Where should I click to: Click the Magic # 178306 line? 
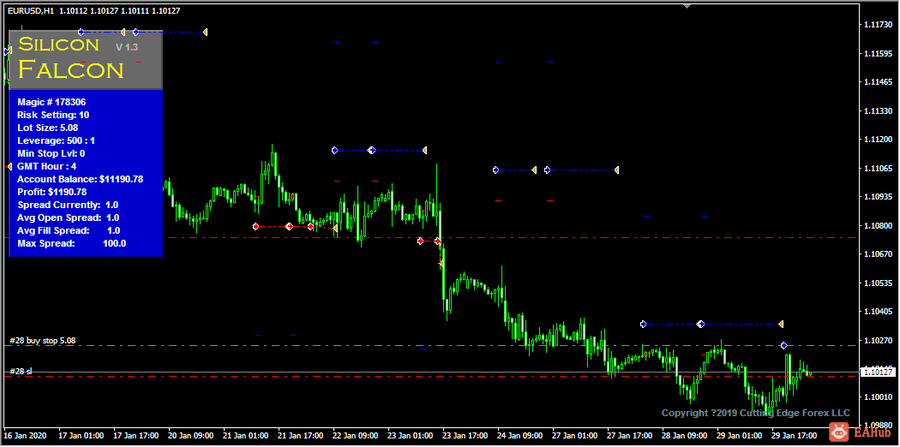click(x=52, y=102)
